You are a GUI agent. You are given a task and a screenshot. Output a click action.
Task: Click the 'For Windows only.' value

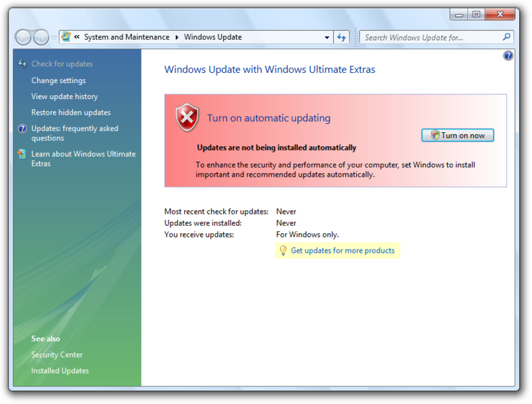[307, 235]
